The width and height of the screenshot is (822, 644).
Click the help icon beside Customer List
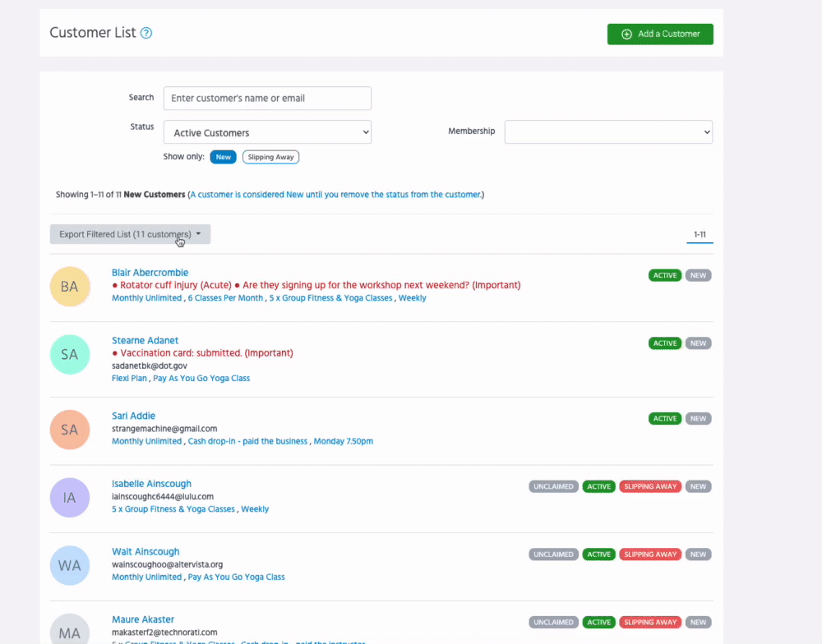(x=146, y=33)
